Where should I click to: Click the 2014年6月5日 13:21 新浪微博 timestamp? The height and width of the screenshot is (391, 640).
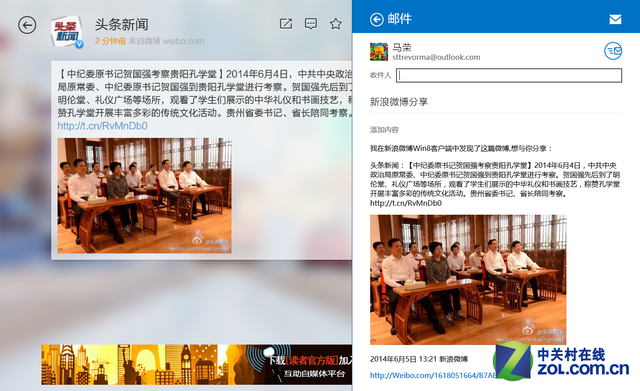tap(419, 359)
